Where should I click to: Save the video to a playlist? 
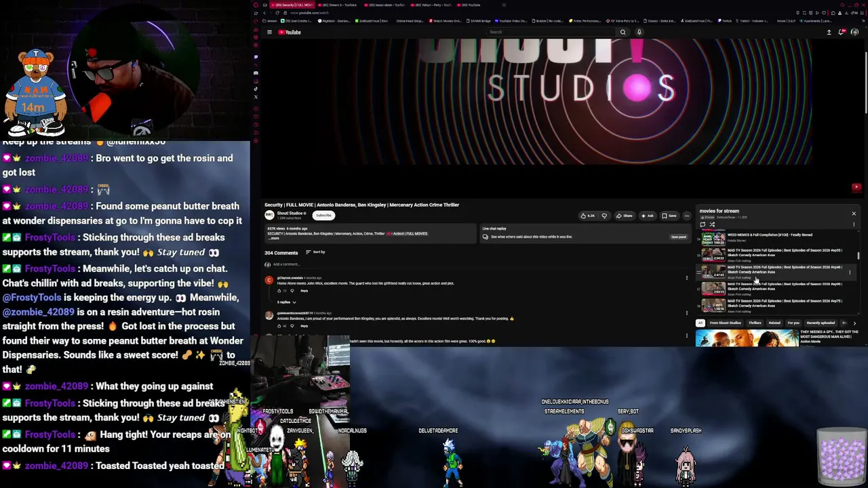(669, 216)
